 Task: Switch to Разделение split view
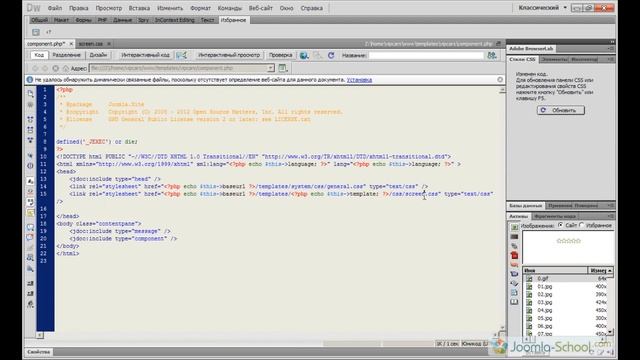67,55
